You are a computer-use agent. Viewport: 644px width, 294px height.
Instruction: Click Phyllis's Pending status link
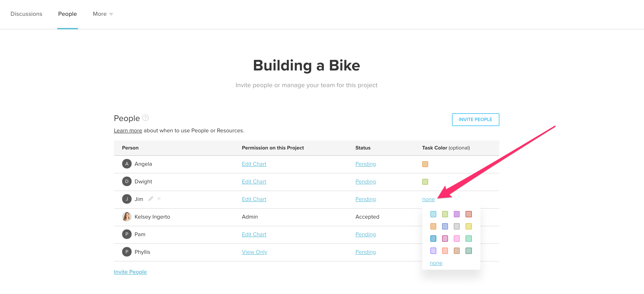click(x=365, y=252)
